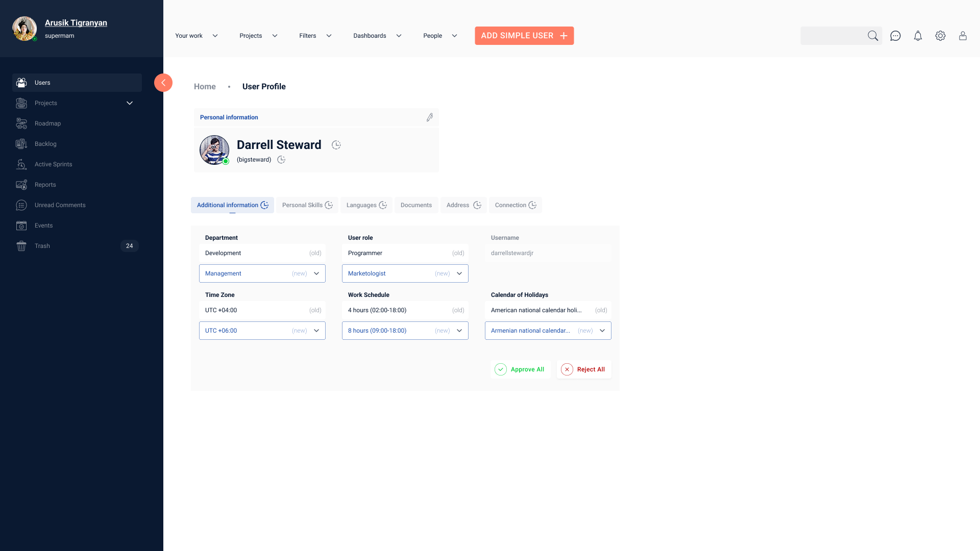Collapse the sidebar with the orange arrow

click(163, 83)
